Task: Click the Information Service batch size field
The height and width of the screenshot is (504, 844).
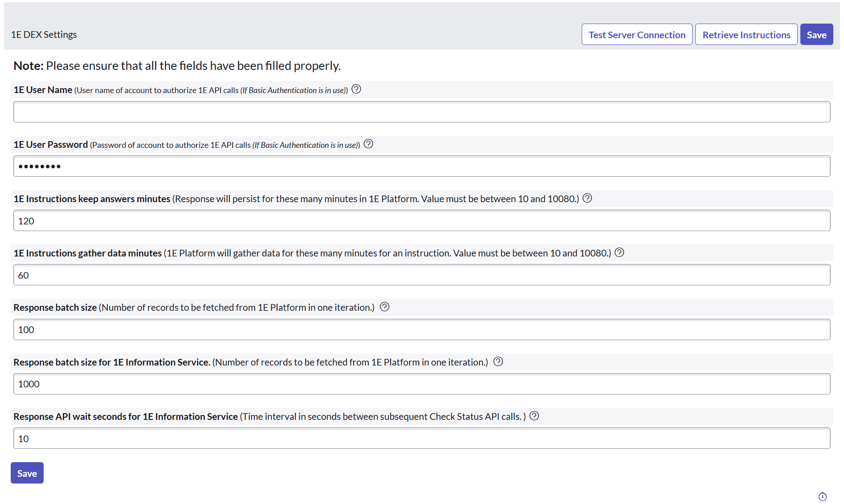Action: click(x=421, y=384)
